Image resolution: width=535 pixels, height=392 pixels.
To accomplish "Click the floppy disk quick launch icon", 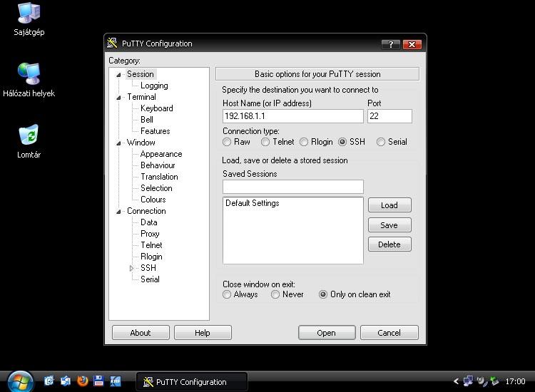I will 98,381.
